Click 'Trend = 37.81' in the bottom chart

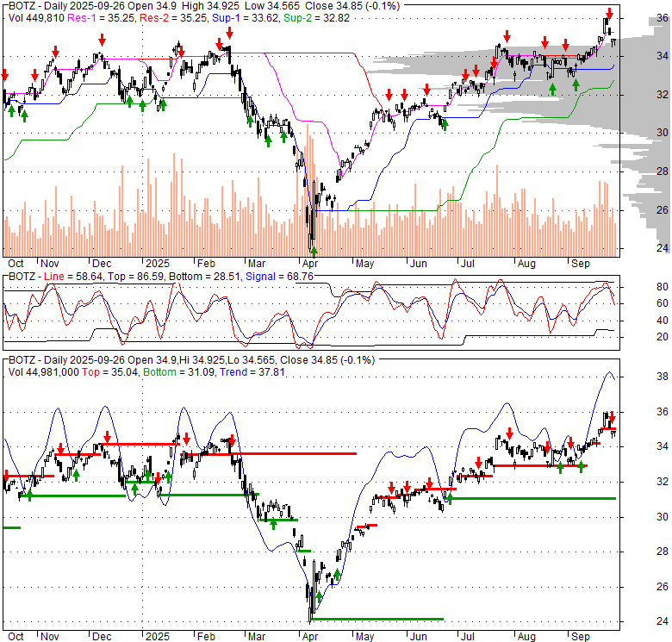pos(252,372)
